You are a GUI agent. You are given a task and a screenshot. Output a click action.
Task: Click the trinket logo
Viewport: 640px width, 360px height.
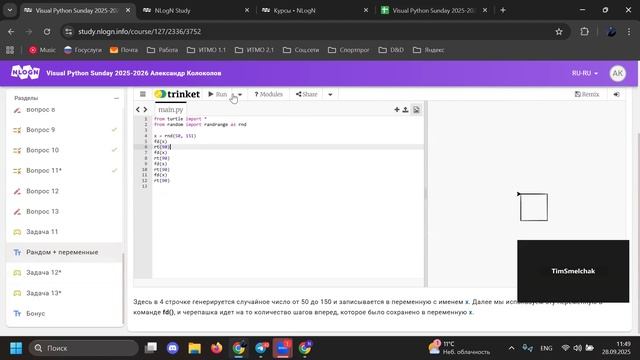coord(177,94)
